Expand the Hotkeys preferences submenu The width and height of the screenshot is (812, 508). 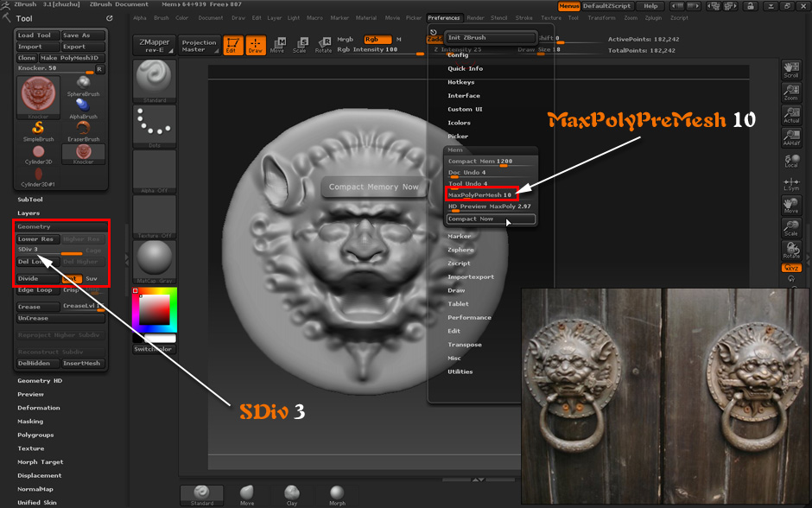point(461,82)
